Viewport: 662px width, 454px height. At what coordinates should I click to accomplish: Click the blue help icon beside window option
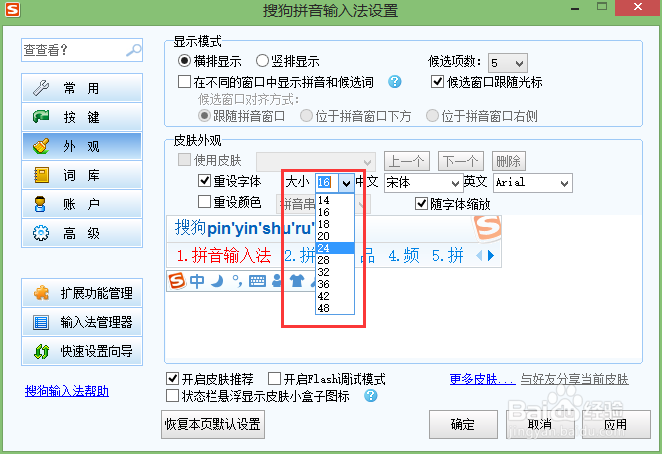(394, 82)
